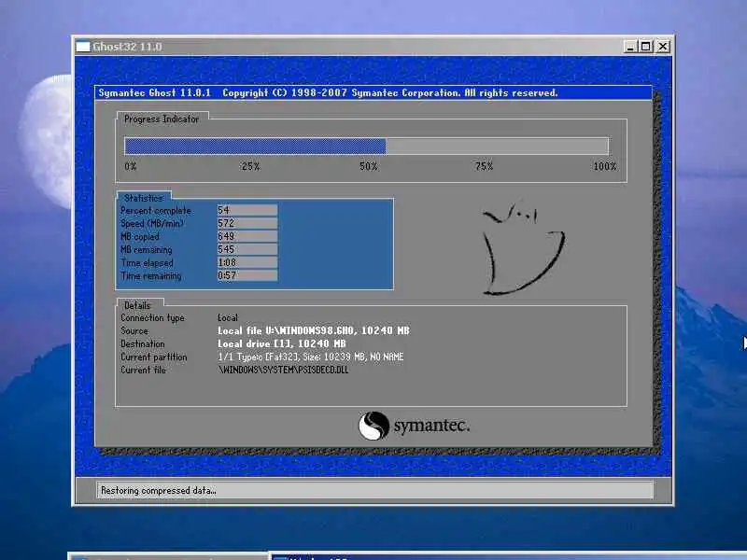Click the MB remaining value 545

(247, 249)
